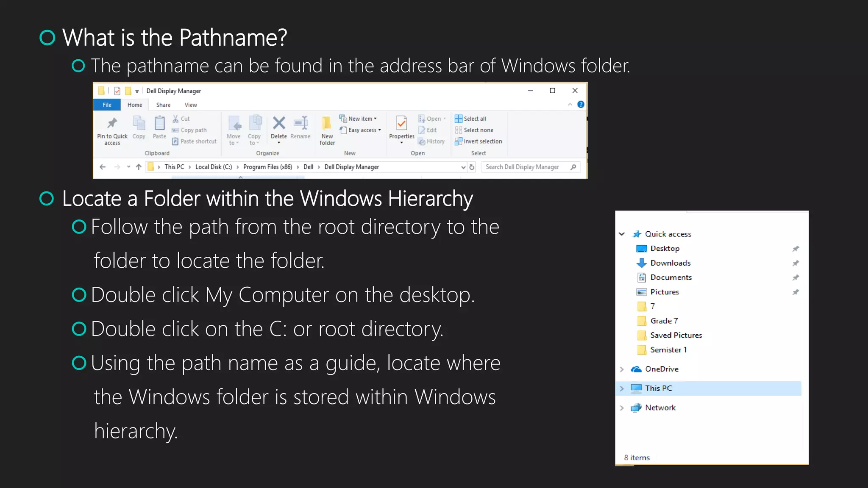Viewport: 868px width, 488px height.
Task: Collapse the ribbon with caret arrow
Action: point(570,104)
